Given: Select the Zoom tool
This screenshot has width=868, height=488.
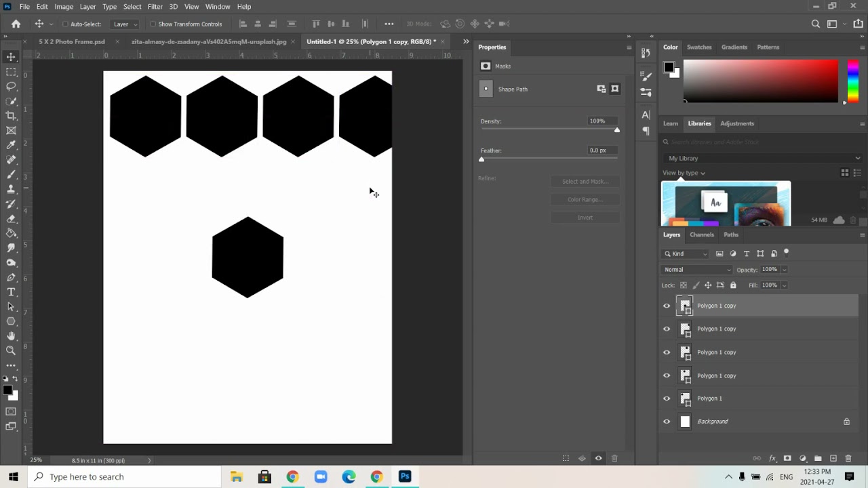Looking at the screenshot, I should pos(11,350).
